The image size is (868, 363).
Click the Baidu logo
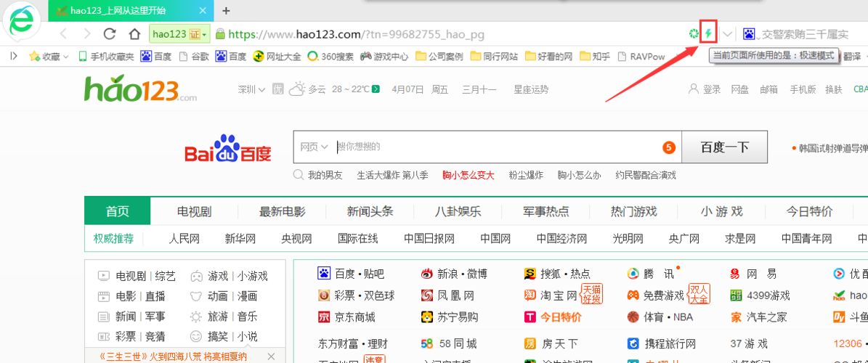pyautogui.click(x=228, y=149)
